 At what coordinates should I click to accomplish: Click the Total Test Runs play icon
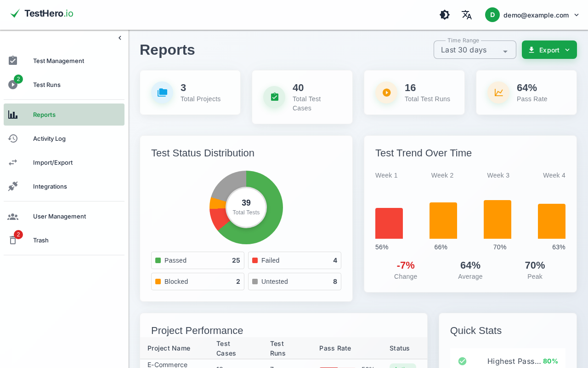coord(386,92)
